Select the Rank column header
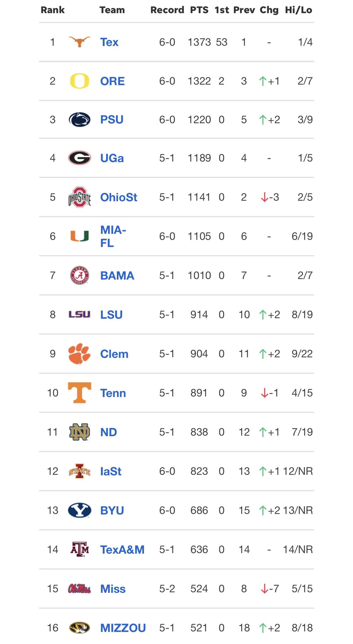The height and width of the screenshot is (644, 353). tap(52, 10)
